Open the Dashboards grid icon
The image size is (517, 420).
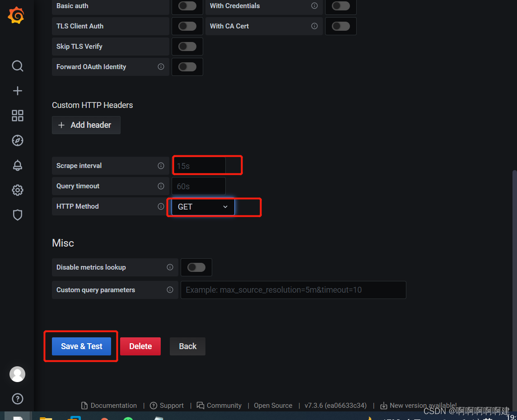click(18, 116)
